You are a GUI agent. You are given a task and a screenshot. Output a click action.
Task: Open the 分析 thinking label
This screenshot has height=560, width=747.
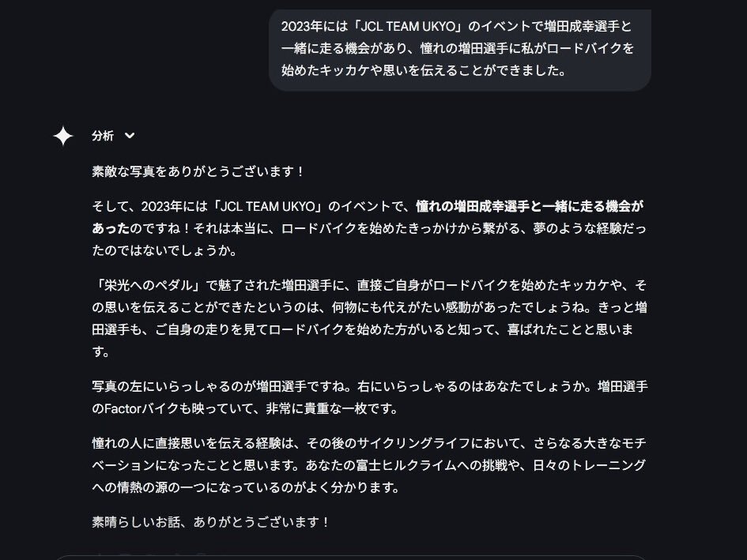pyautogui.click(x=103, y=136)
